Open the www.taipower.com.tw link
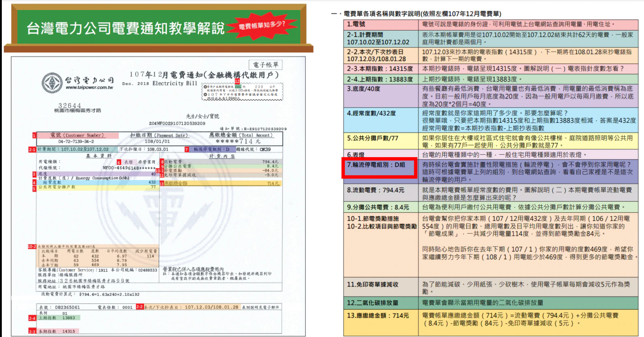 (x=89, y=88)
